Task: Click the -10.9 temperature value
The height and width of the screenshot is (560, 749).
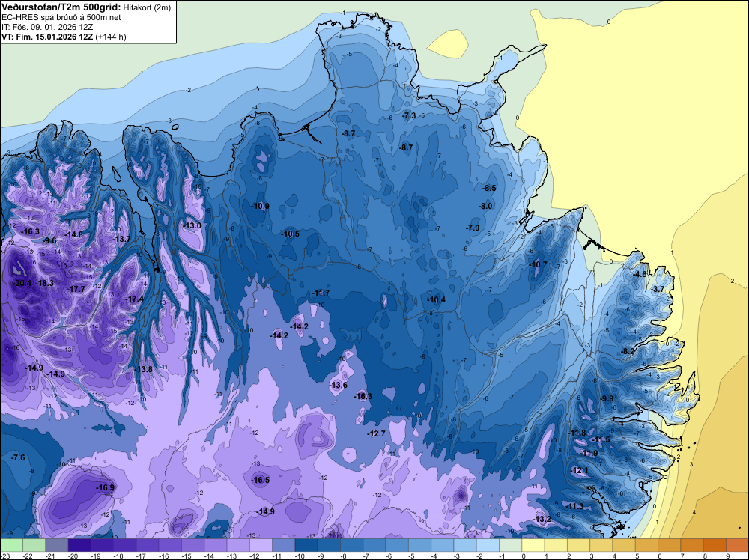Action: 261,206
